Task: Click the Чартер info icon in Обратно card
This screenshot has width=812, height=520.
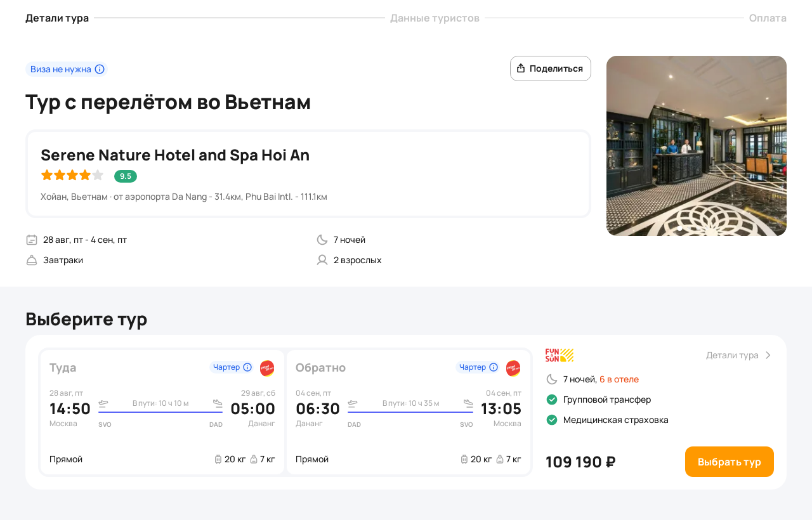Action: (494, 367)
